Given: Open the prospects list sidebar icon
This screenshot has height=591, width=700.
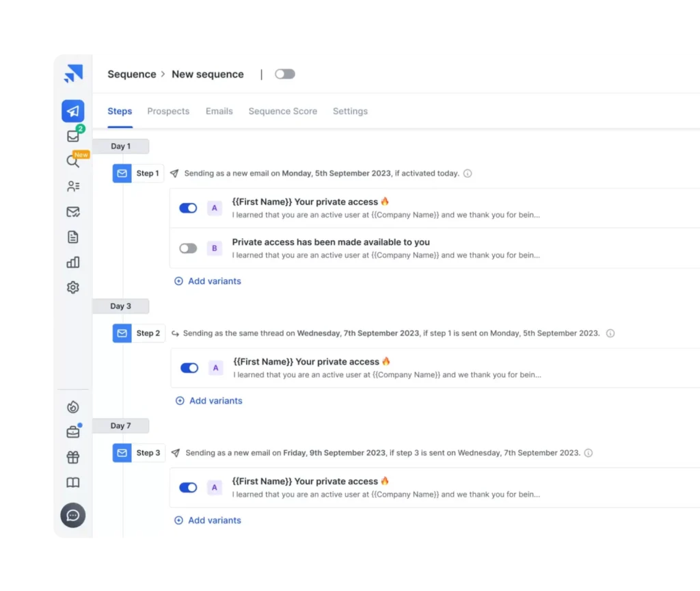Looking at the screenshot, I should pos(73,186).
